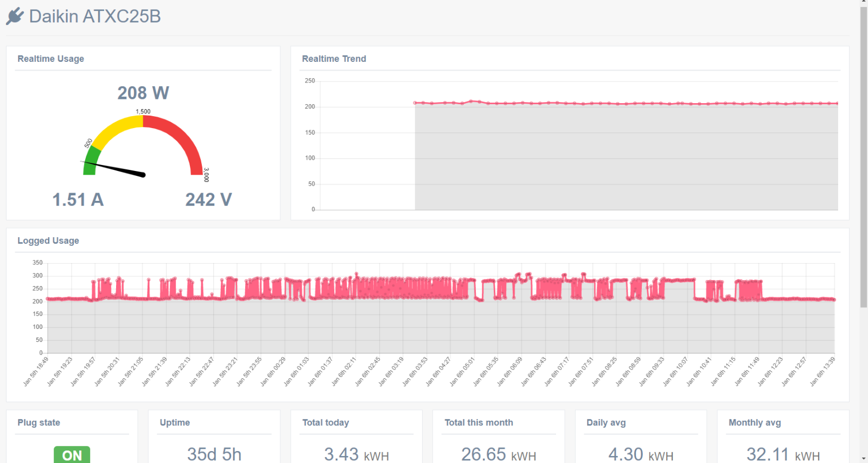868x463 pixels.
Task: Click the Total this month card title
Action: pyautogui.click(x=478, y=422)
